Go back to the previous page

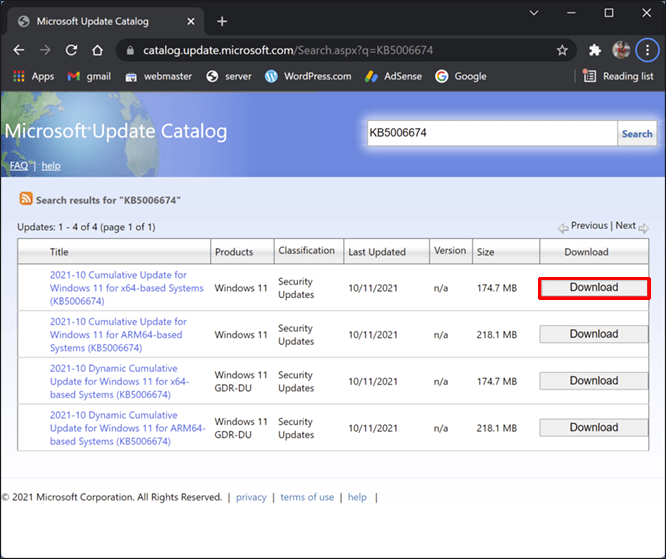[x=19, y=50]
